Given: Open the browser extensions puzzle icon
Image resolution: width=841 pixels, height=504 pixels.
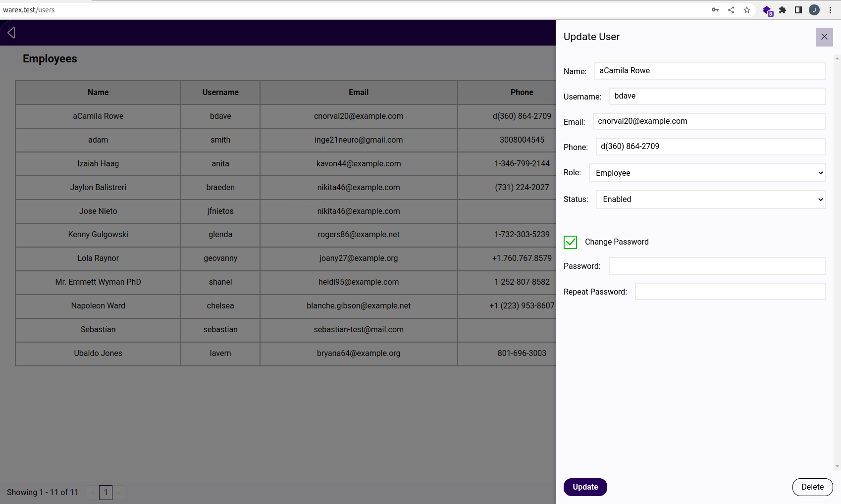Looking at the screenshot, I should (783, 10).
